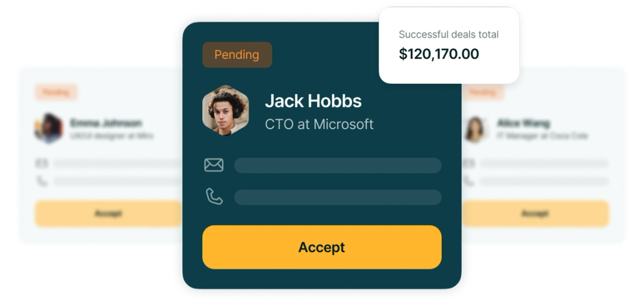This screenshot has width=644, height=301.
Task: Click the CTO at Microsoft subtitle
Action: pos(319,124)
